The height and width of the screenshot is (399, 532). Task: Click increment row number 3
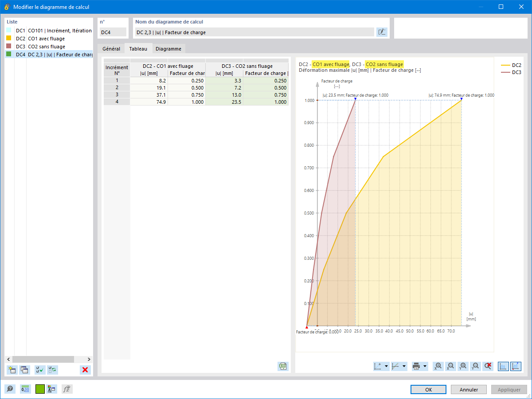pos(117,94)
